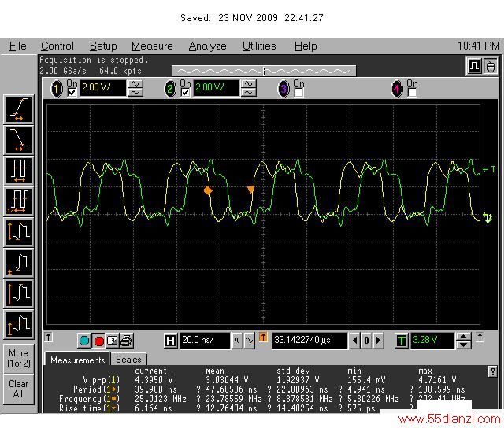Open the Setup menu
This screenshot has height=428, width=504.
click(103, 46)
